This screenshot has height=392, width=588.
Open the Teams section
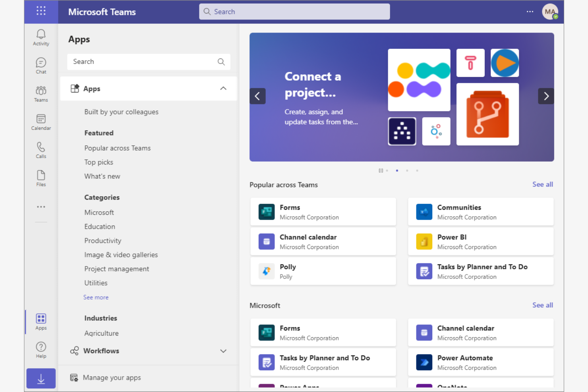pos(41,94)
